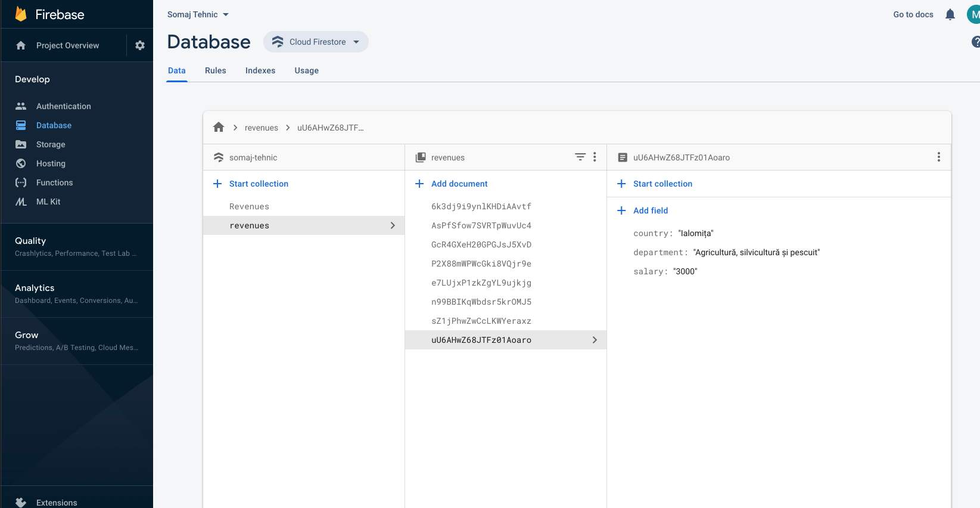This screenshot has width=980, height=508.
Task: Open filter icon in revenues column
Action: pos(580,157)
